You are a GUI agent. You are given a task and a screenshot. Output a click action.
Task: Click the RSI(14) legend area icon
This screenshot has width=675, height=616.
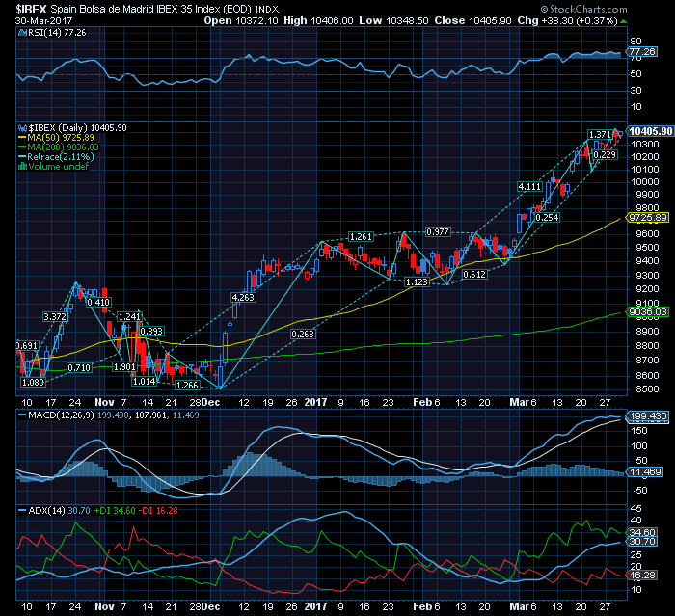pos(22,32)
